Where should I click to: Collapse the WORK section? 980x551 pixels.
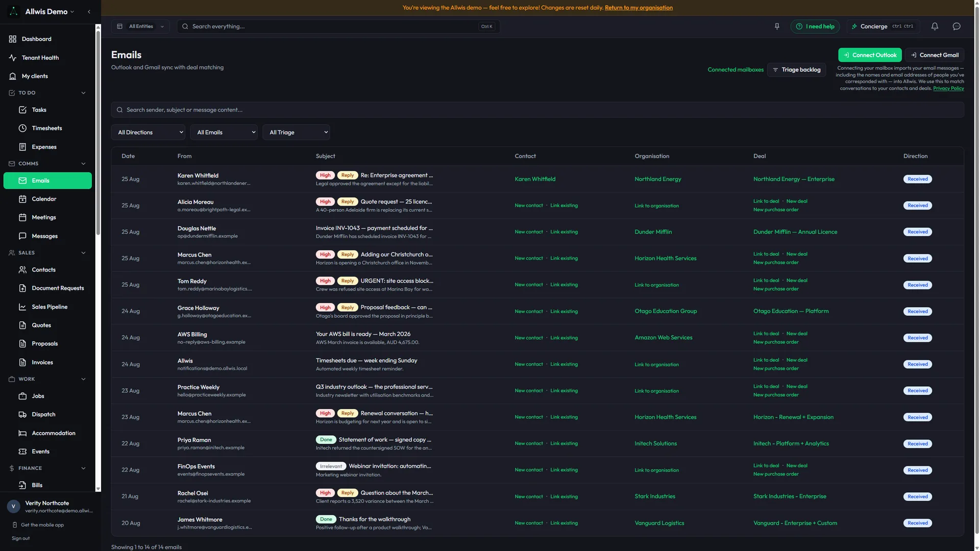(83, 379)
